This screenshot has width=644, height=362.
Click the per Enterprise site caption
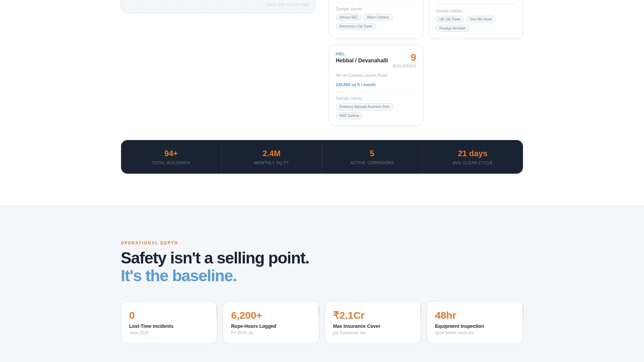pyautogui.click(x=349, y=333)
